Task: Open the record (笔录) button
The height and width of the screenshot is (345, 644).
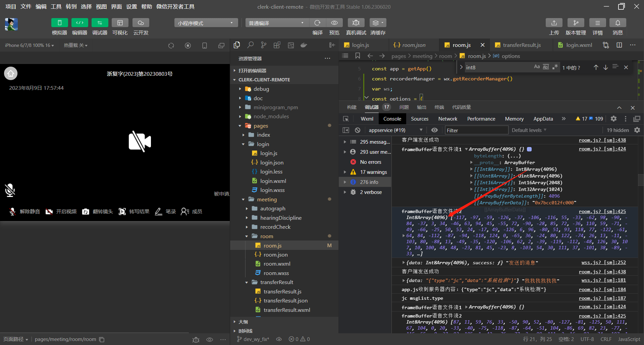Action: coord(165,211)
